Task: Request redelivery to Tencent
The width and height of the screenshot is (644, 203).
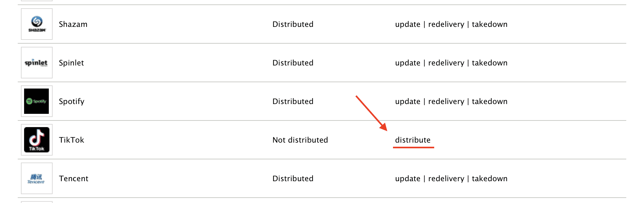Action: pos(446,179)
